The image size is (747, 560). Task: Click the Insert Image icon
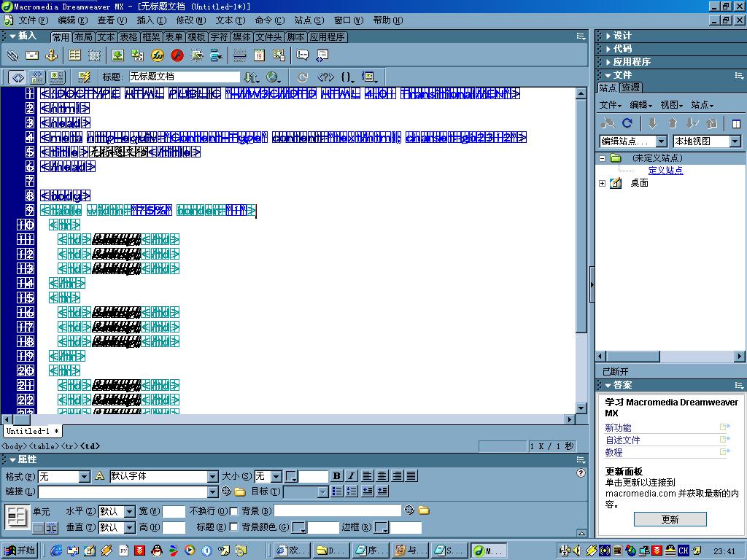point(117,55)
